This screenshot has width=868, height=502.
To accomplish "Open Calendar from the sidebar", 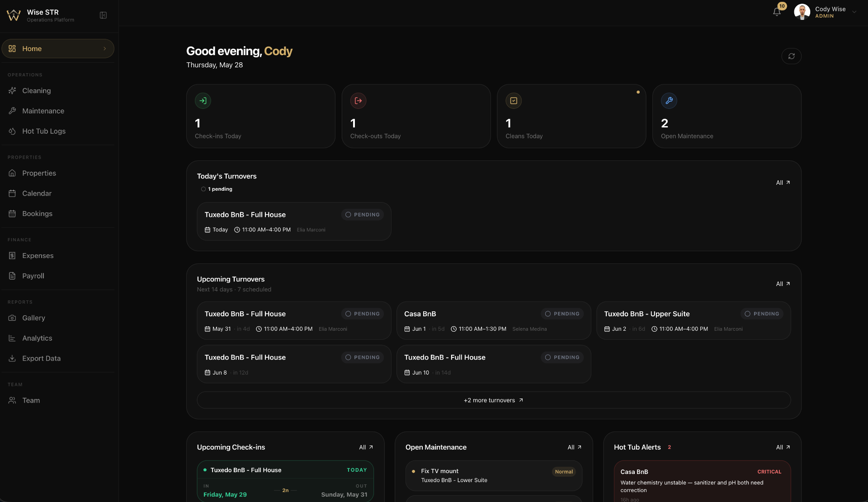I will coord(58,193).
